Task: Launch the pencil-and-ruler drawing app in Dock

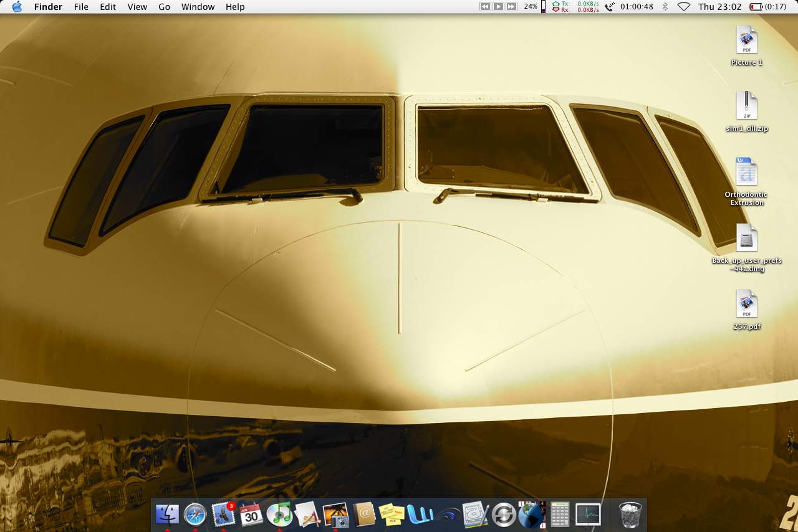Action: click(307, 515)
